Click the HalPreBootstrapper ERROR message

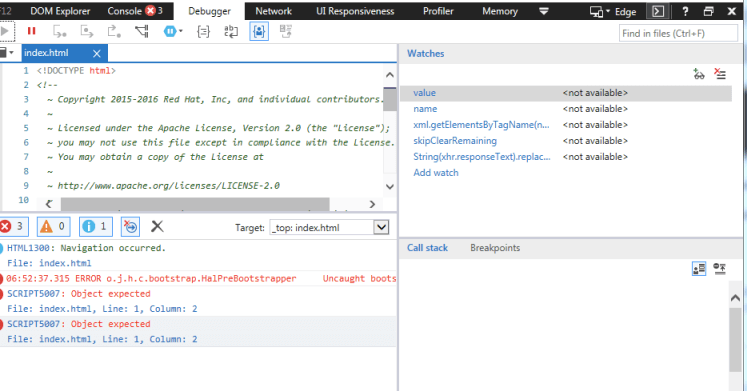(x=198, y=278)
